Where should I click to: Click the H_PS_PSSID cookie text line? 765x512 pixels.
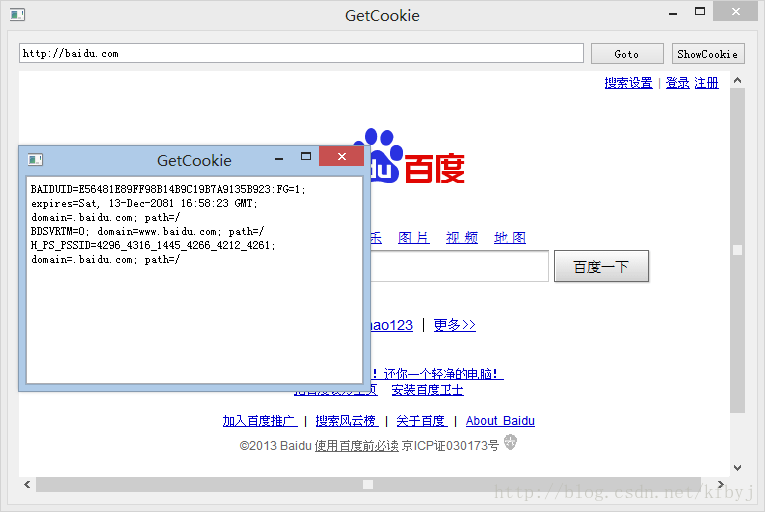point(153,245)
